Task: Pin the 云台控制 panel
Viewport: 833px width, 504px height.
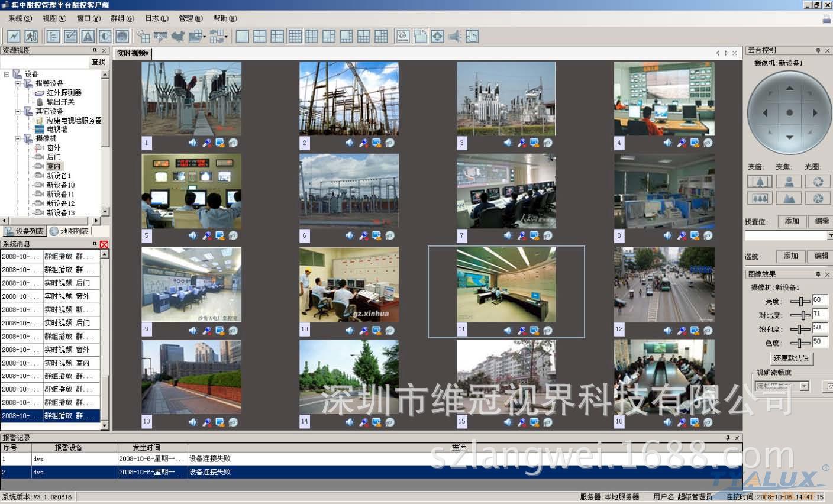Action: coord(818,51)
